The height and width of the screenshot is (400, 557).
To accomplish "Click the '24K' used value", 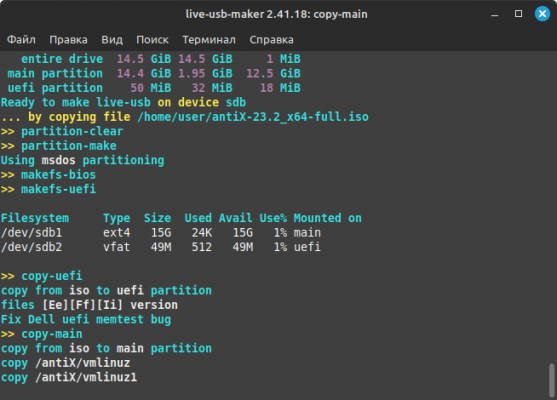I will (202, 233).
